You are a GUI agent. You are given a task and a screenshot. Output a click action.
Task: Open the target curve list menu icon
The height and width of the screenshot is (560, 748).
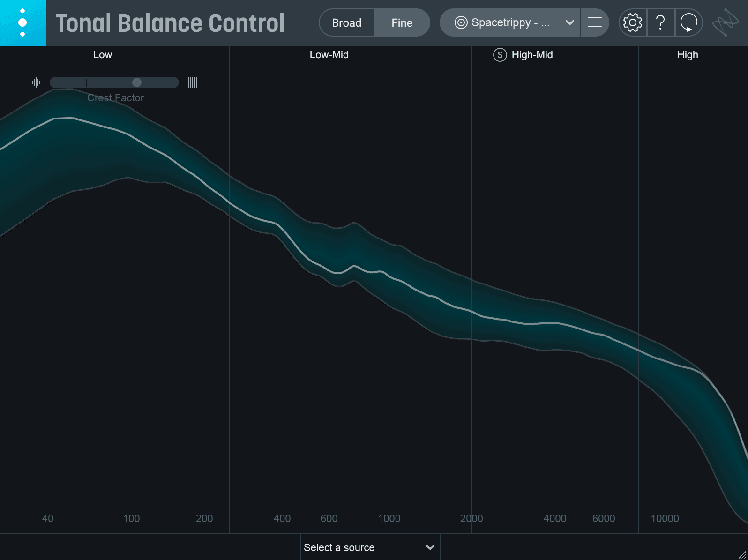pyautogui.click(x=595, y=22)
